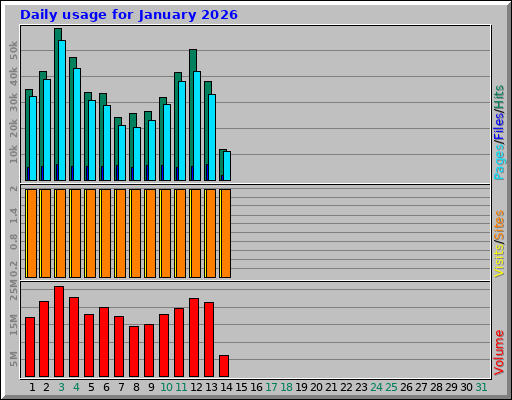Click the Pages/Files/Hits axis legend

(x=499, y=133)
